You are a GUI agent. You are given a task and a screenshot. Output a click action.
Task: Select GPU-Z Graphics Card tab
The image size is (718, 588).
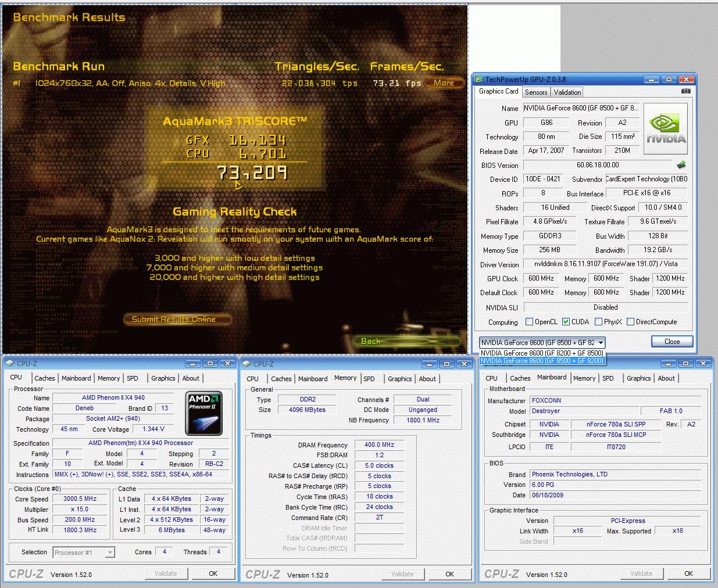pyautogui.click(x=499, y=91)
